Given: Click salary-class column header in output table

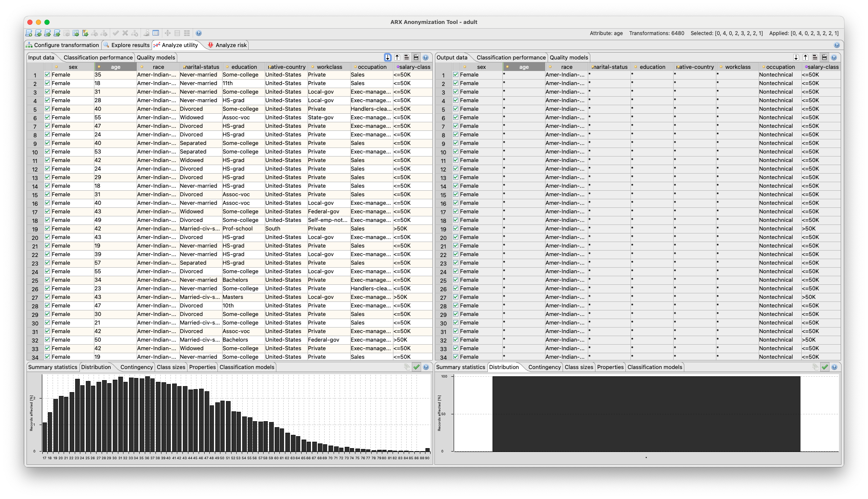Looking at the screenshot, I should tap(823, 67).
